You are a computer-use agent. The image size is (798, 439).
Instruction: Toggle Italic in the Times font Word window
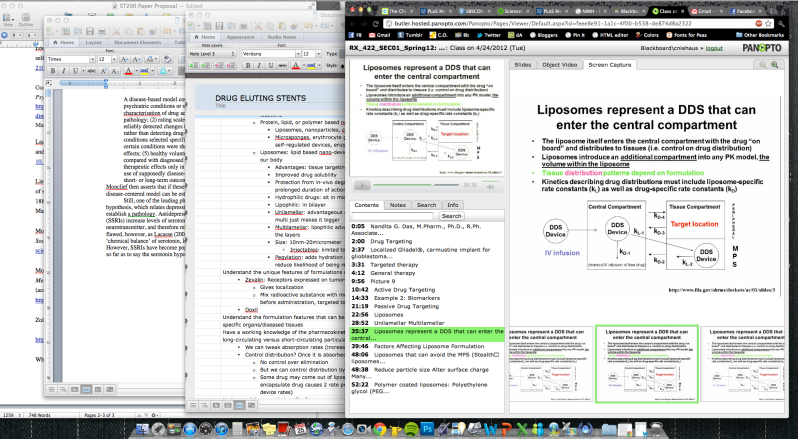coord(64,71)
